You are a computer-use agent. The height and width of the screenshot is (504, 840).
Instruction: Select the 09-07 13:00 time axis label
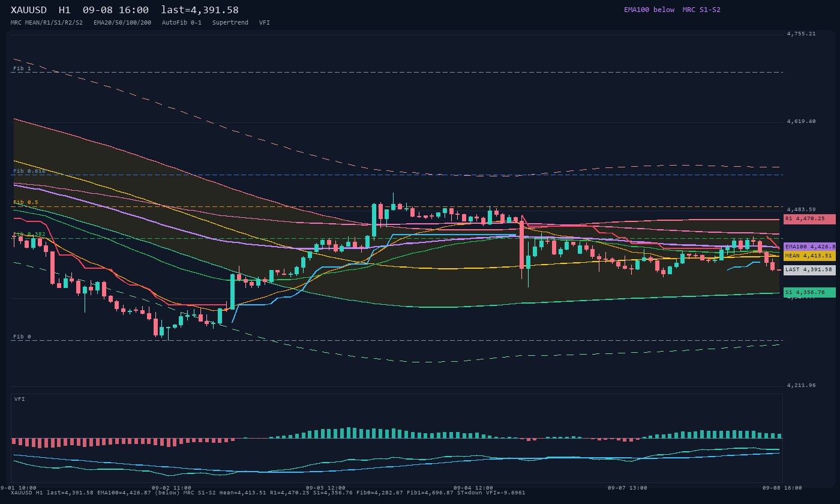[628, 488]
